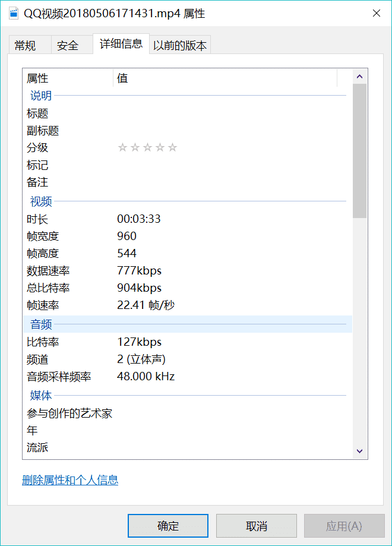
Task: Click the vertical scrollbar thumb
Action: point(359,150)
